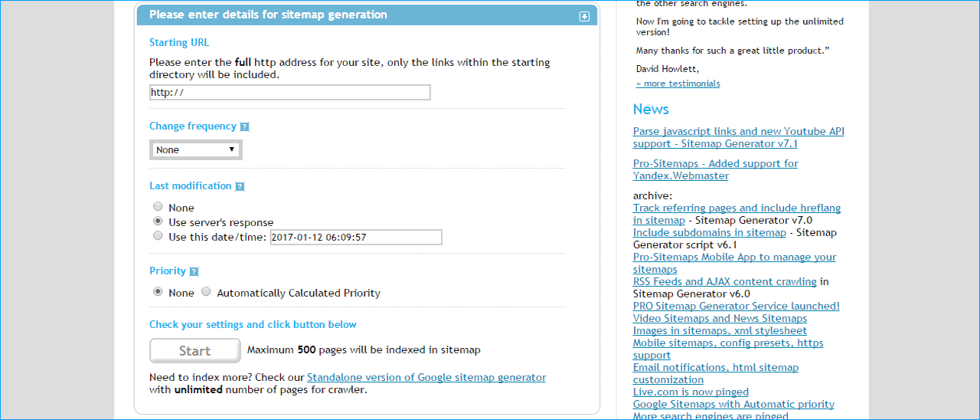Screen dimensions: 980x420
Task: Select the None last modification option
Action: point(158,207)
